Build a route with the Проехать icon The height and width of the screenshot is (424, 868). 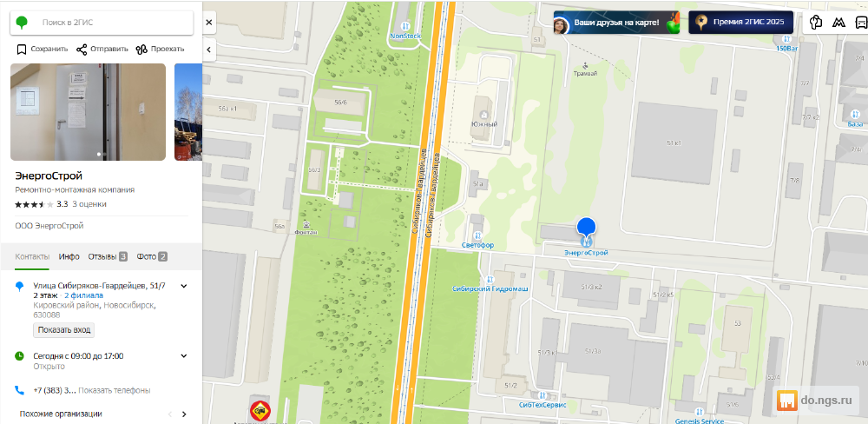[141, 49]
